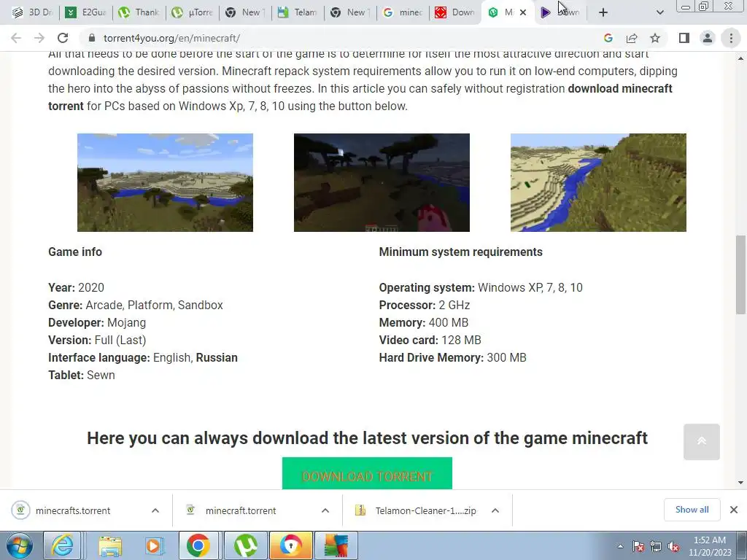The height and width of the screenshot is (560, 747).
Task: Open the Google icon in address bar
Action: [608, 38]
